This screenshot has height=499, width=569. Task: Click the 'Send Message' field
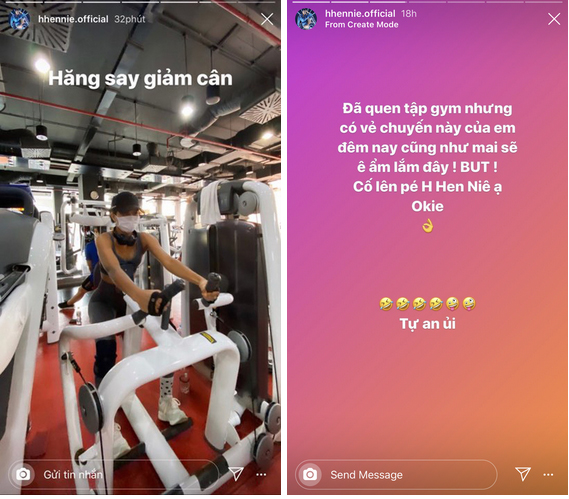(x=396, y=474)
